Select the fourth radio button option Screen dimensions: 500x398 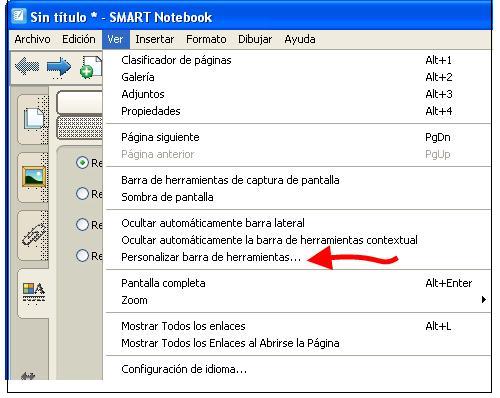point(82,256)
